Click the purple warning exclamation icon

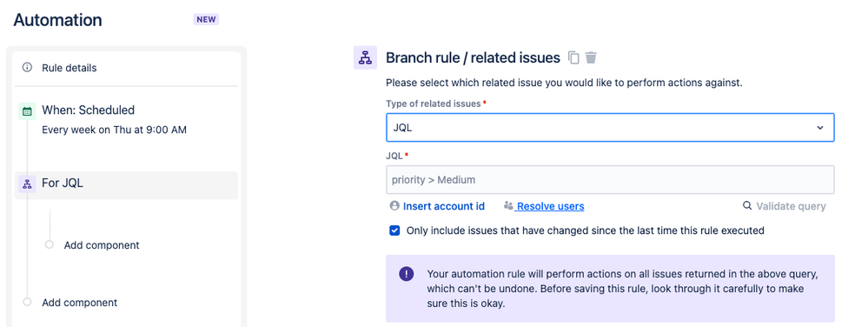click(407, 274)
